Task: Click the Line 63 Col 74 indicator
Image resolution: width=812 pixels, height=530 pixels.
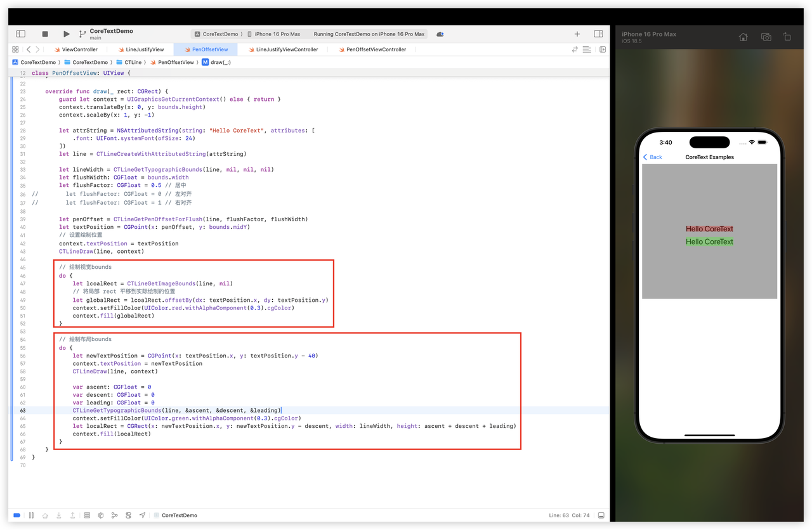Action: pyautogui.click(x=569, y=515)
